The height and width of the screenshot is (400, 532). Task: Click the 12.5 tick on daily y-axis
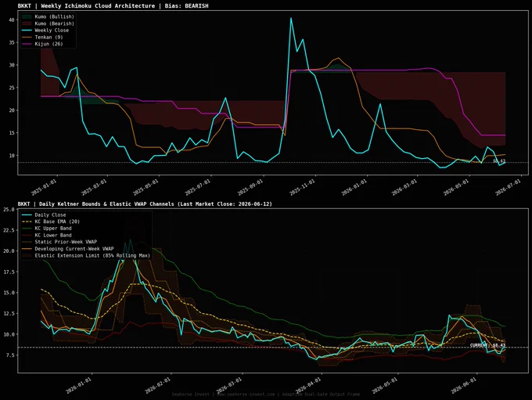9,313
